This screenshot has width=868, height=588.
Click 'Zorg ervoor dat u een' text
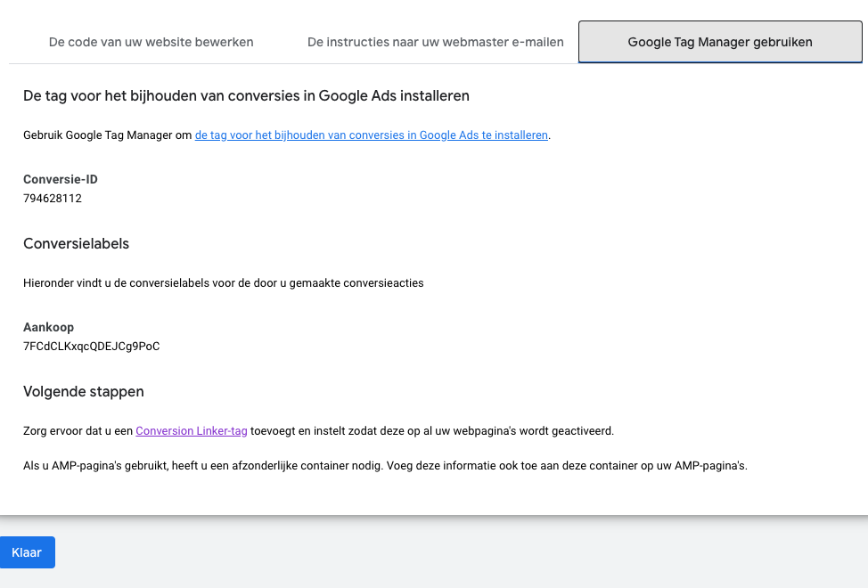click(x=78, y=431)
